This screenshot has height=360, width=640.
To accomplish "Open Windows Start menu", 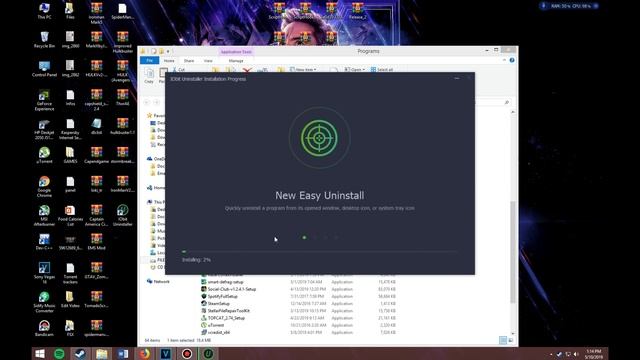I will [x=40, y=353].
